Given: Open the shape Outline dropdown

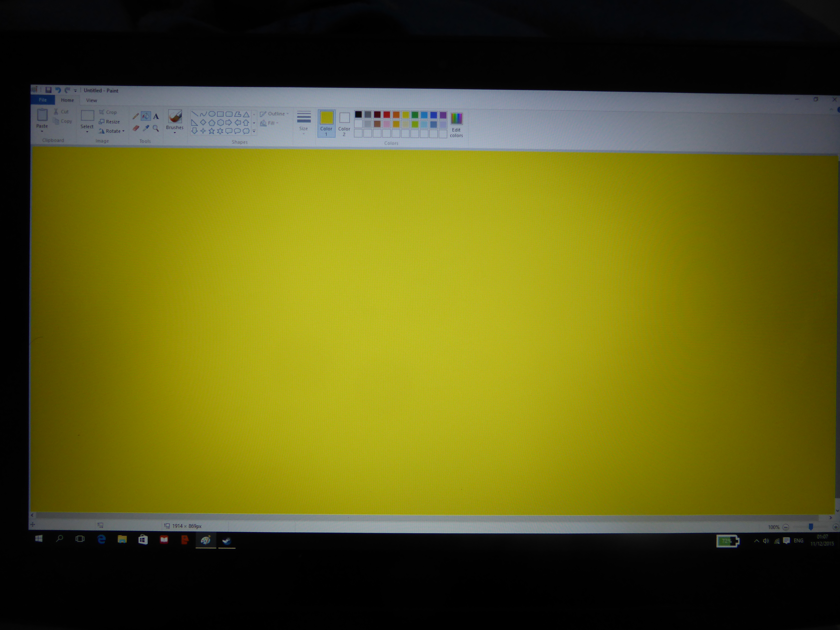Looking at the screenshot, I should pyautogui.click(x=274, y=114).
